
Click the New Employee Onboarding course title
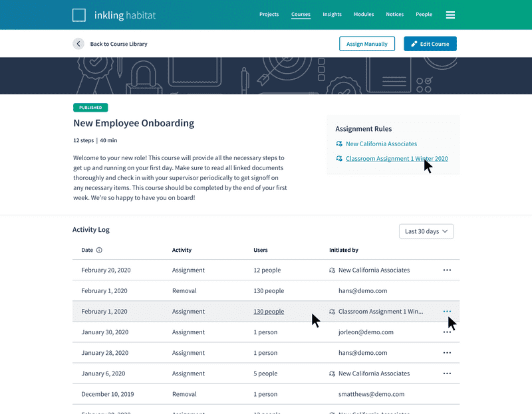click(x=134, y=123)
